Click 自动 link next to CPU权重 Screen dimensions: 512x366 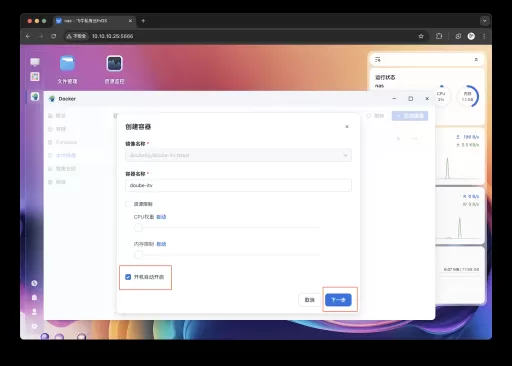(x=161, y=217)
